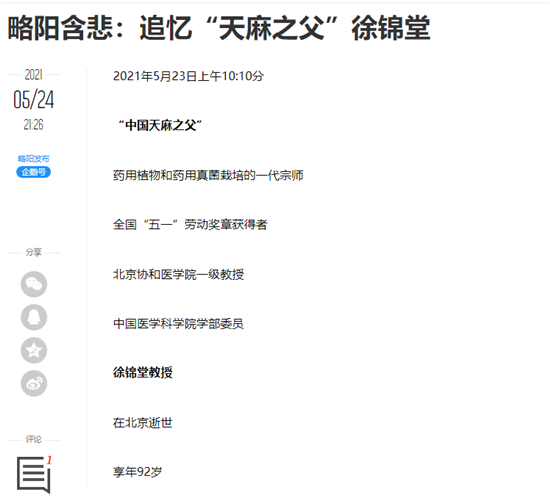Click the bold “中国天麻之父” heading

[160, 125]
